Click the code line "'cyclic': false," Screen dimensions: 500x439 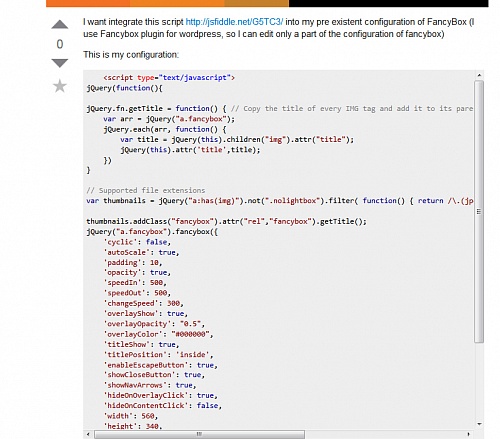point(137,242)
